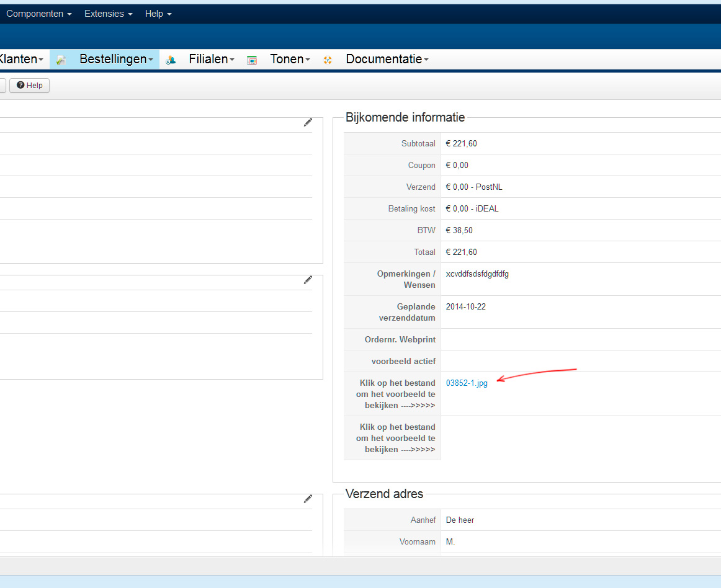Image resolution: width=721 pixels, height=588 pixels.
Task: Click the BTW value € 38,50
Action: tap(459, 230)
